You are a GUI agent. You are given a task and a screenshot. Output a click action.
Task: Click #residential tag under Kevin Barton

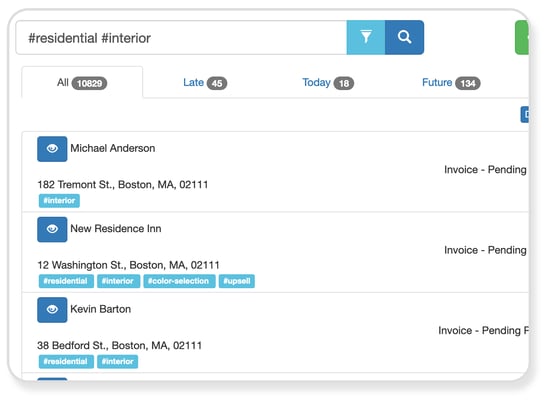coord(66,361)
